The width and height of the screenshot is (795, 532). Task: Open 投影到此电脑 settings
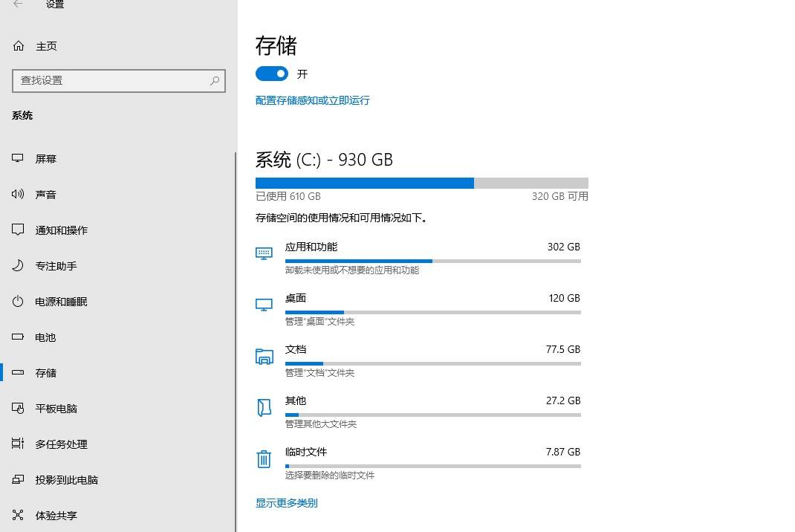coord(66,480)
